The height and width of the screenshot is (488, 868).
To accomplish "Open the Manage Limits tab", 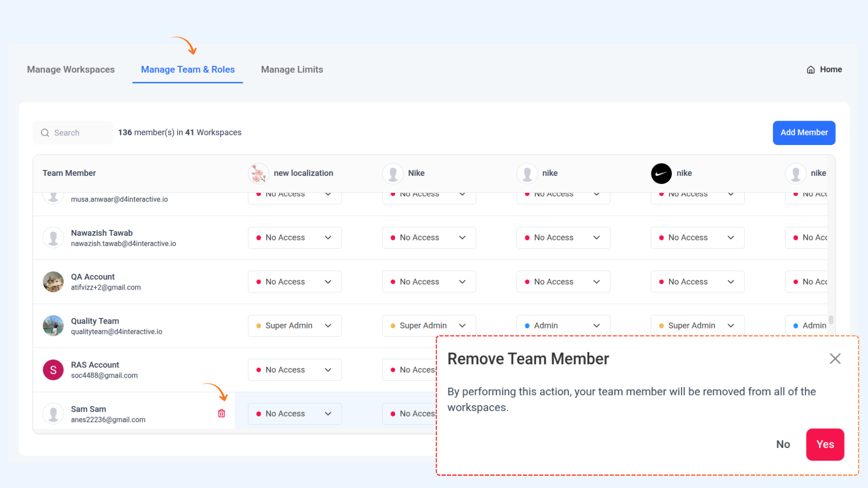I will [x=292, y=70].
